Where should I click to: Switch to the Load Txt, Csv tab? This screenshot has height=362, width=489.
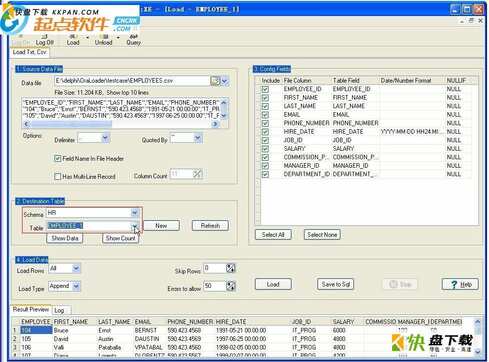point(29,52)
